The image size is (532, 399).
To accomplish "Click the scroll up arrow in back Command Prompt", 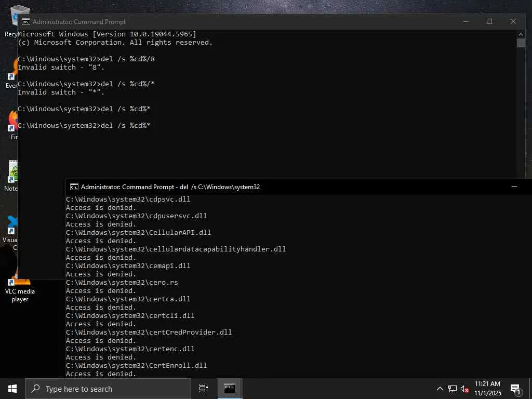I will click(x=521, y=34).
